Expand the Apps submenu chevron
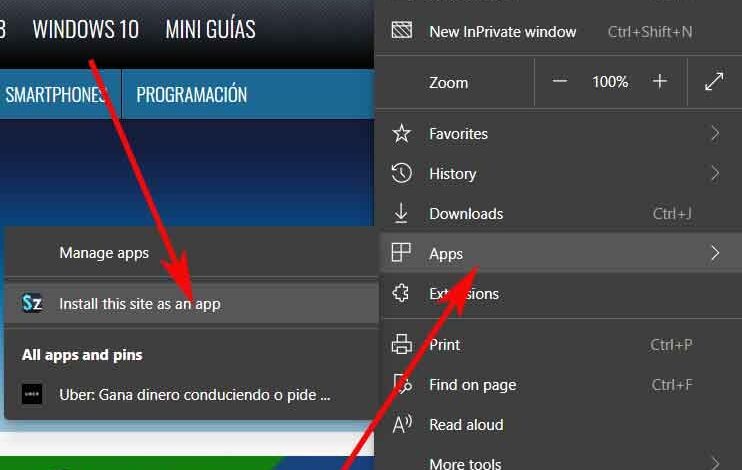The width and height of the screenshot is (742, 470). (x=715, y=253)
